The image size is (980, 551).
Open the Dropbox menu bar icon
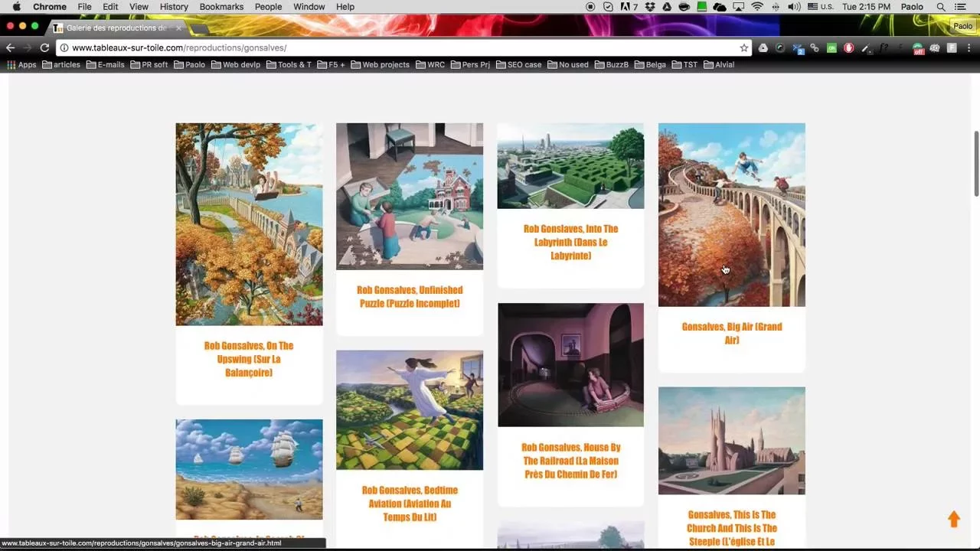coord(650,7)
